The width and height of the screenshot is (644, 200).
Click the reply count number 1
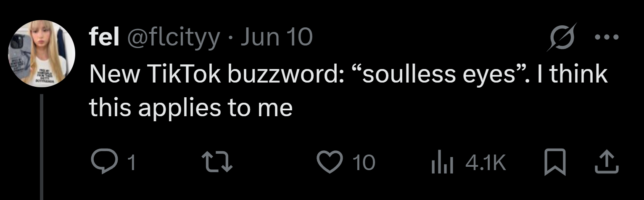pos(132,163)
